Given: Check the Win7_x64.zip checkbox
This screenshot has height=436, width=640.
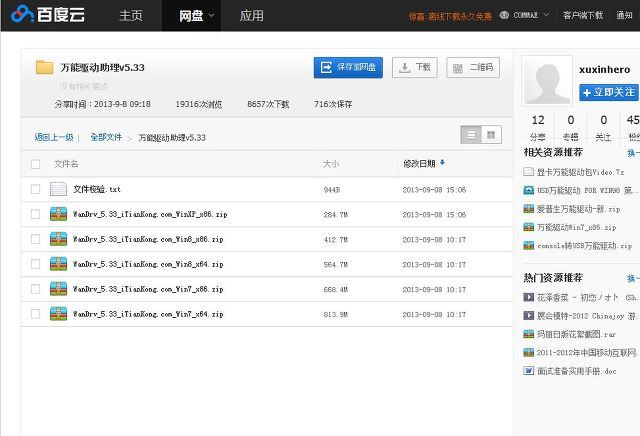Looking at the screenshot, I should click(36, 314).
